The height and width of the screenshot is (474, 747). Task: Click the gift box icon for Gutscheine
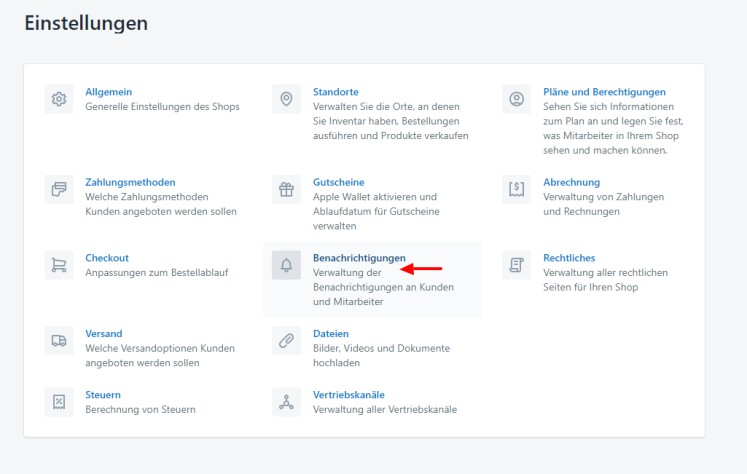point(287,189)
